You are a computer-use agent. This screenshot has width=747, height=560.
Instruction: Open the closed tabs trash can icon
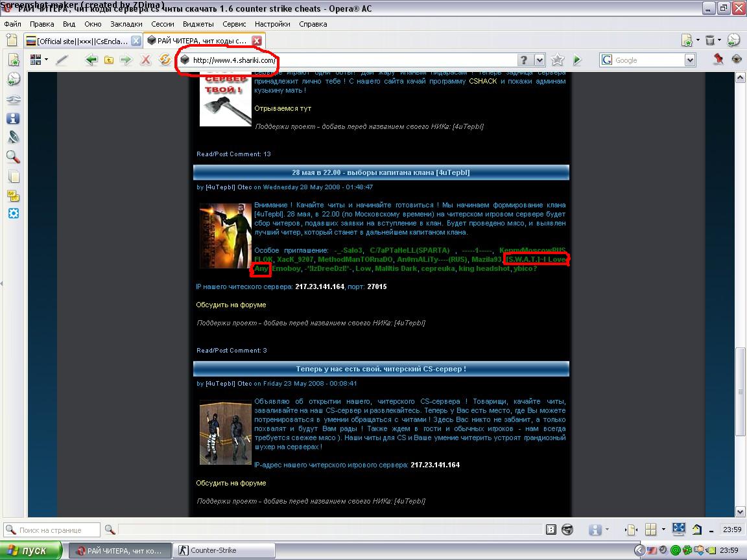[710, 40]
